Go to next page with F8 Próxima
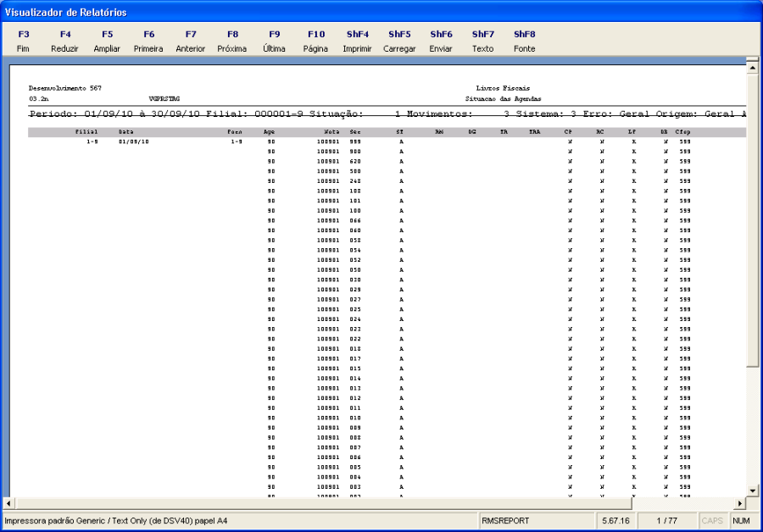This screenshot has height=532, width=763. (x=232, y=42)
